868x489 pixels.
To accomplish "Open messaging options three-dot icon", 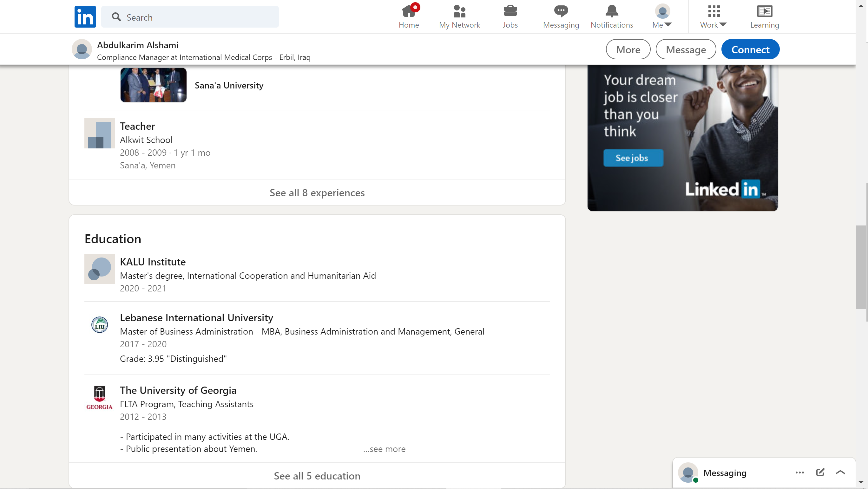I will pyautogui.click(x=799, y=472).
